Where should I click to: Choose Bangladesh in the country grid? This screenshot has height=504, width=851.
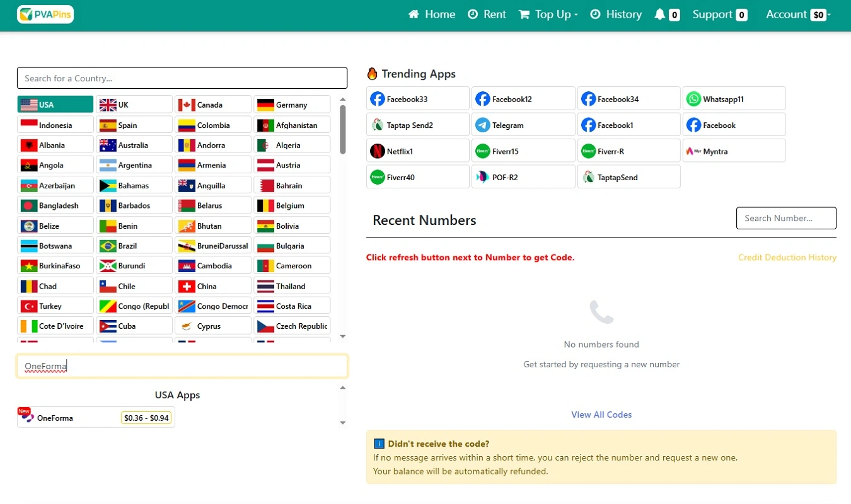tap(55, 205)
